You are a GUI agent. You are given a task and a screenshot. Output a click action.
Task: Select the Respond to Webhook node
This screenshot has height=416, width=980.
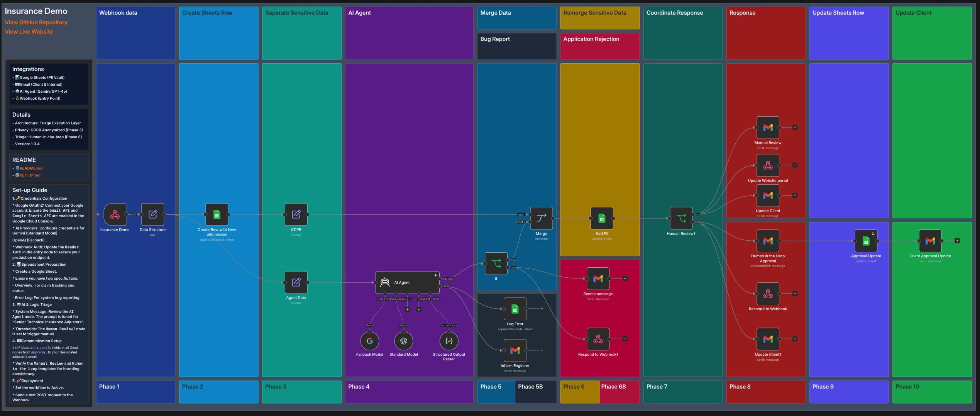click(768, 294)
